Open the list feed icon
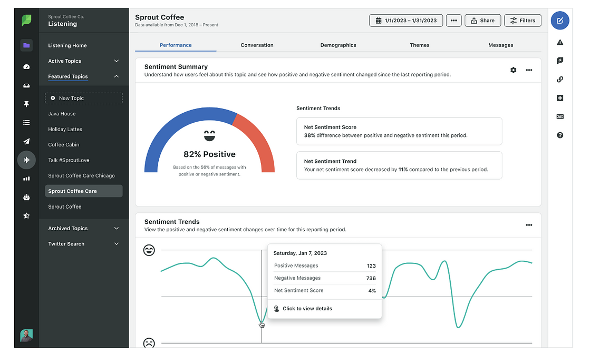Screen dimensions: 590x364 click(x=26, y=123)
